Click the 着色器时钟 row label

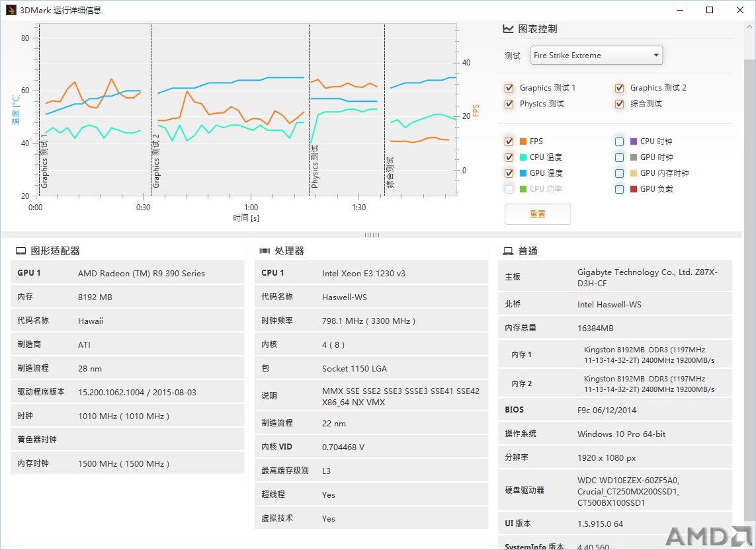tap(37, 440)
